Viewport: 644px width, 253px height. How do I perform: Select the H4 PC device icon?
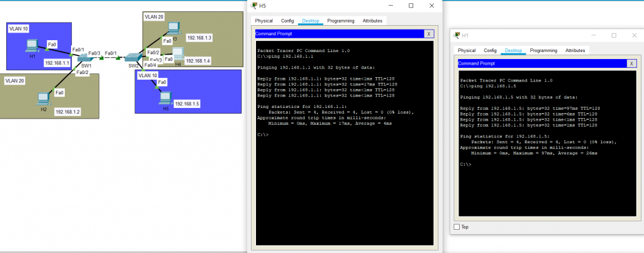coord(179,55)
